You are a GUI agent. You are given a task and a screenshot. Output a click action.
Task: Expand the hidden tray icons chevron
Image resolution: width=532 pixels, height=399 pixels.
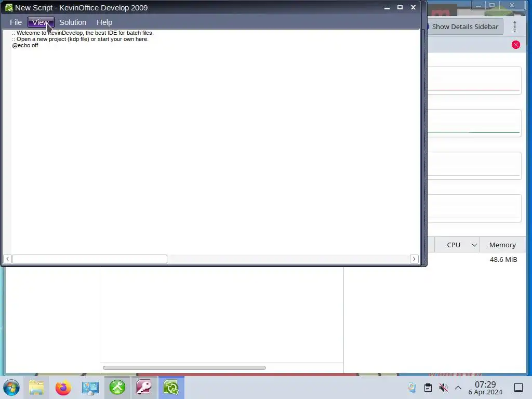coord(458,388)
